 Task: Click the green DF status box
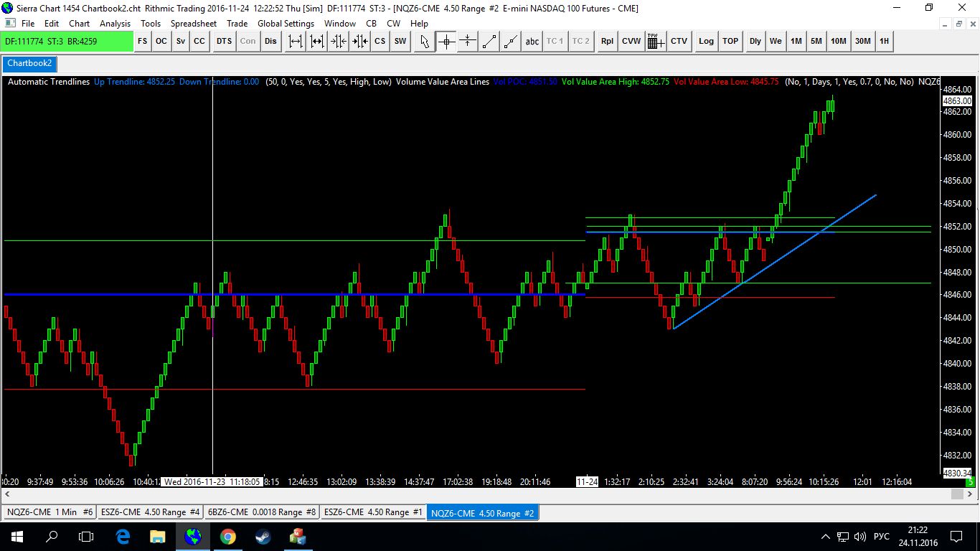pos(67,42)
